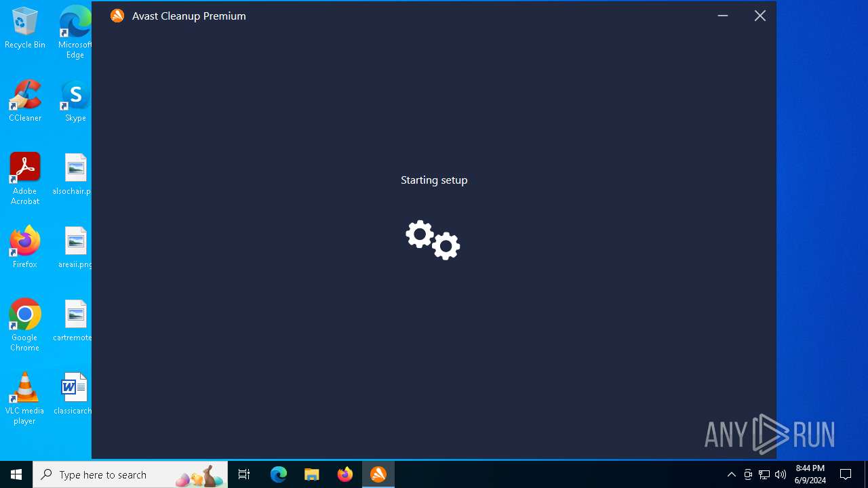Screen dimensions: 868x488
Task: Open the notification Action Center
Action: pyautogui.click(x=846, y=474)
